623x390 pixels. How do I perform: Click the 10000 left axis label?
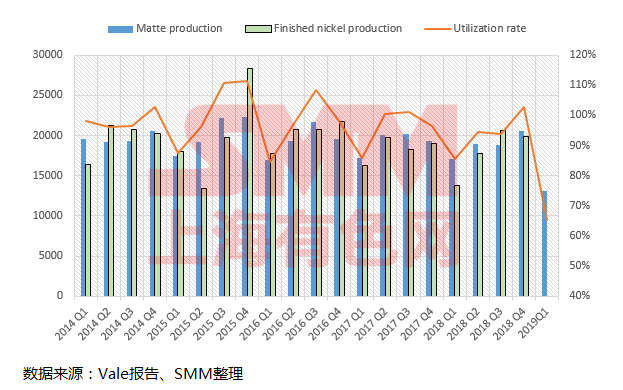48,215
